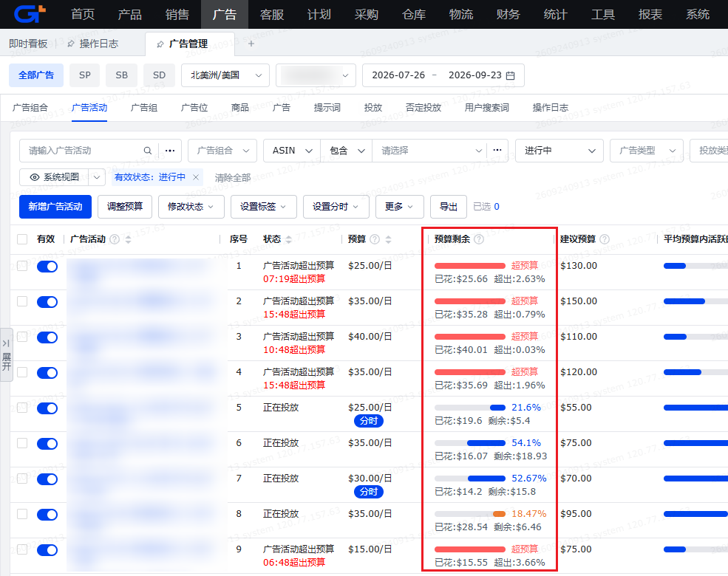Open the 修改状态 dropdown button
The height and width of the screenshot is (576, 728).
(x=191, y=207)
